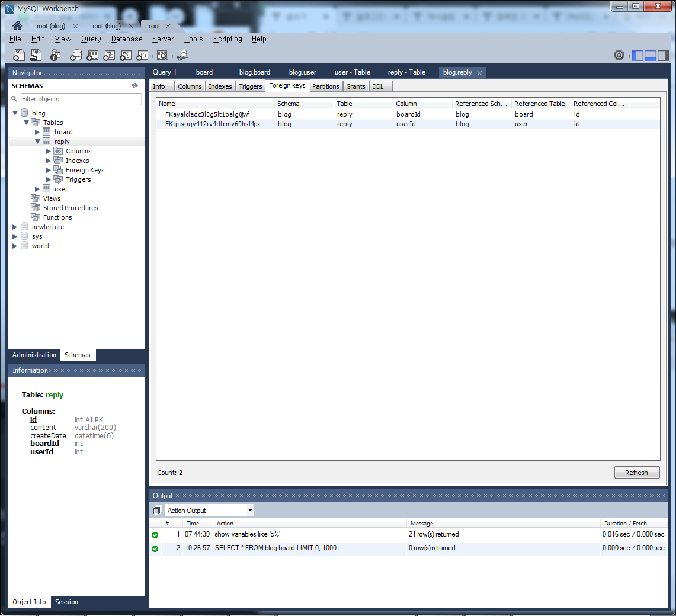This screenshot has width=676, height=616.
Task: Close the first root (blog) connection tab
Action: coord(75,26)
